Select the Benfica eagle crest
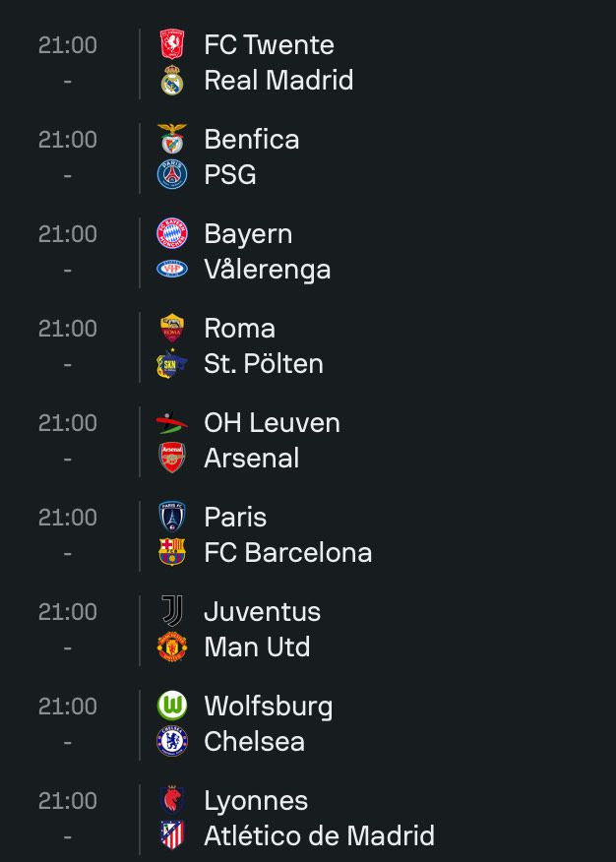The image size is (616, 862). (x=172, y=139)
